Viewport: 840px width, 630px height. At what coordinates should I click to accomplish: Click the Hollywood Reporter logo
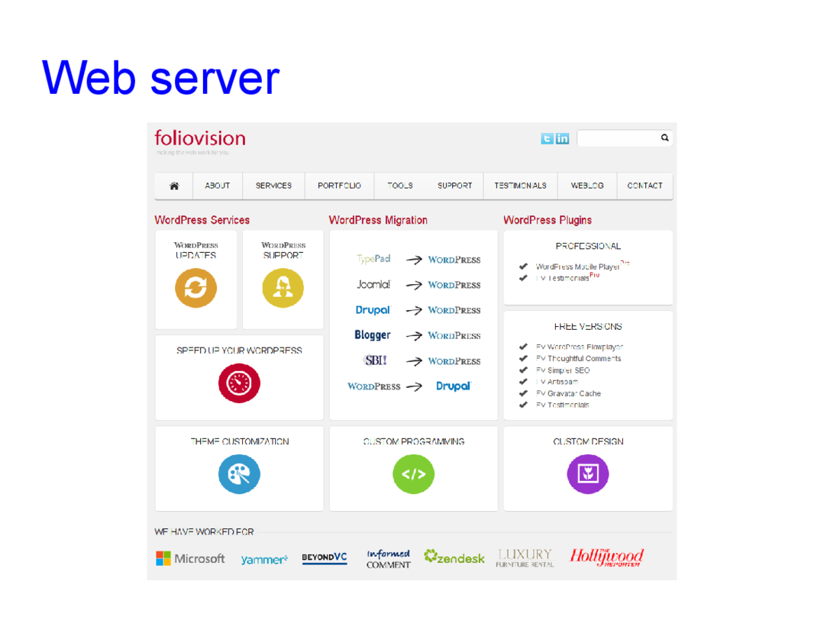click(606, 557)
